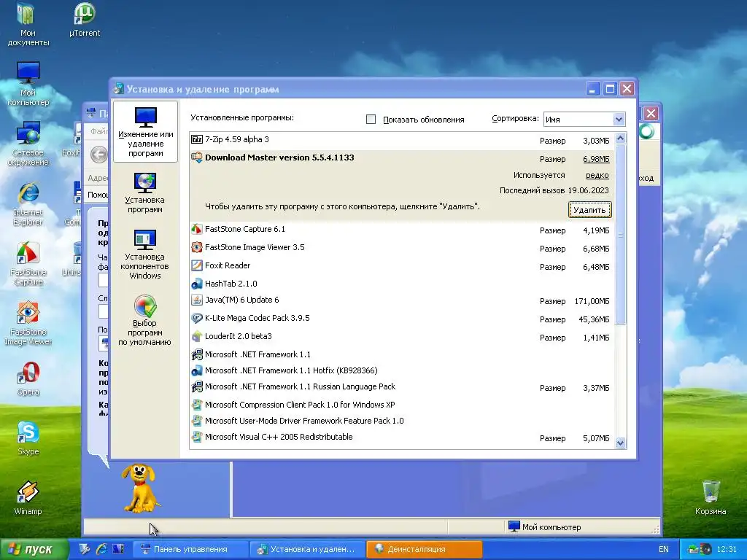747x560 pixels.
Task: Click the LouderIt 2.0 beta3 icon
Action: tap(197, 336)
